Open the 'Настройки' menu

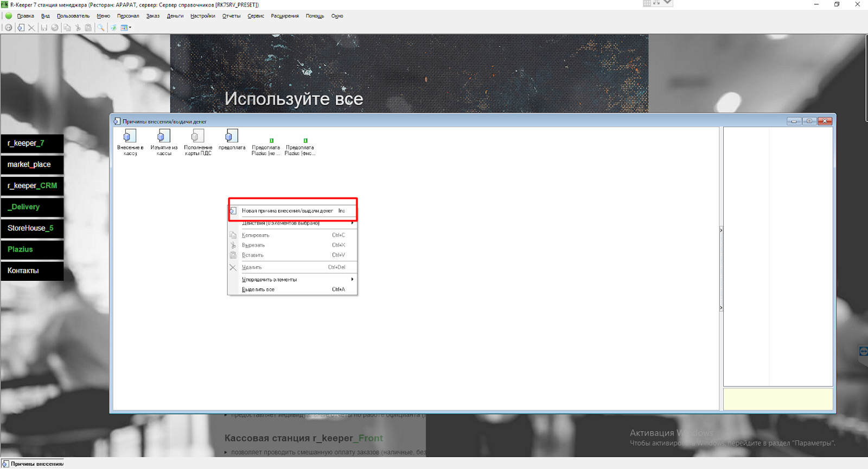point(203,16)
